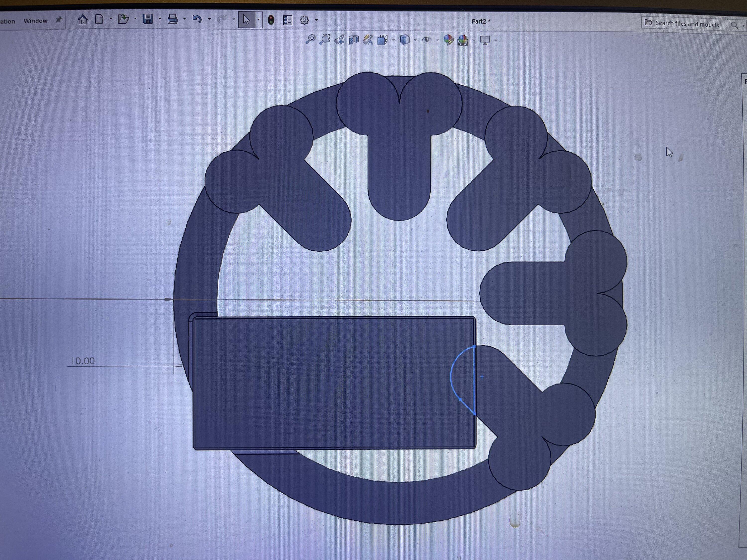Expand the Options gear dropdown arrow
This screenshot has height=560, width=747.
[316, 20]
